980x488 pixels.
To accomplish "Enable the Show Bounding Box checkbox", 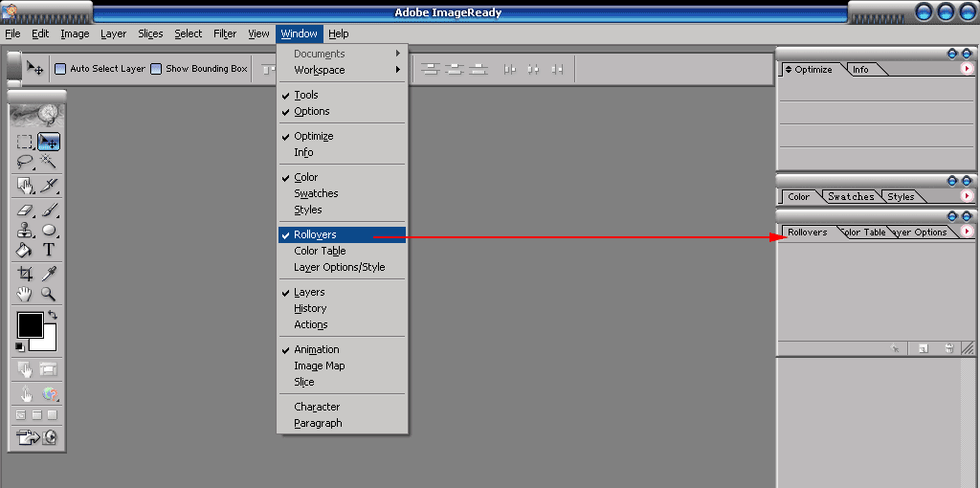I will [x=156, y=69].
